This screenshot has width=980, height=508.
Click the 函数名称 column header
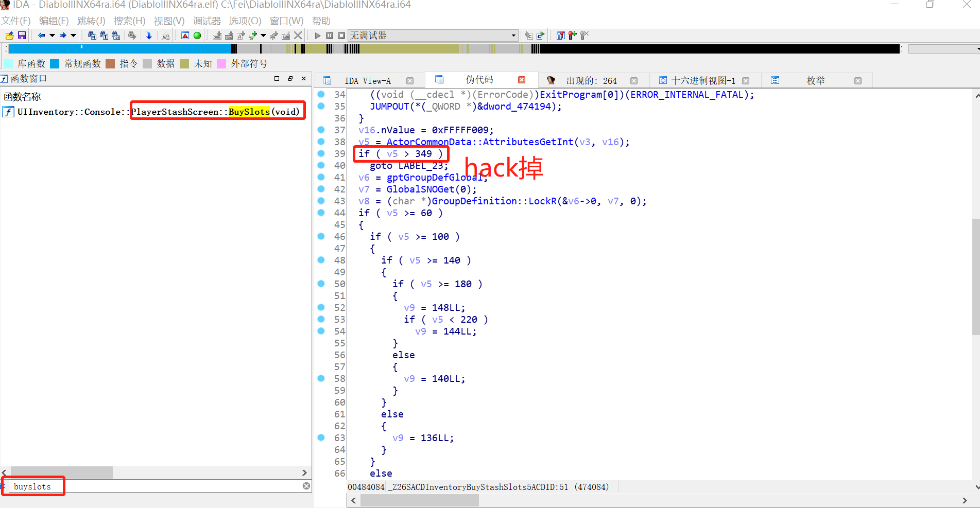click(22, 97)
